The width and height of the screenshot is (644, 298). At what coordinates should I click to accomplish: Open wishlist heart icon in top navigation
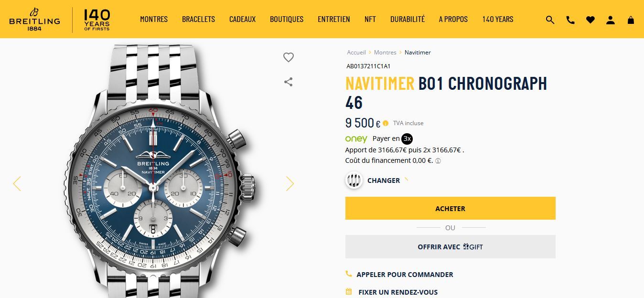pos(590,20)
